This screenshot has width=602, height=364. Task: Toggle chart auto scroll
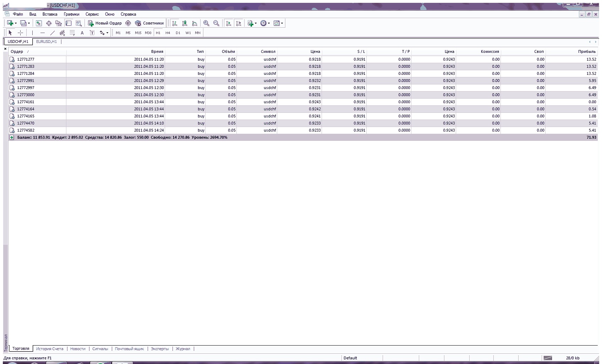click(x=229, y=23)
